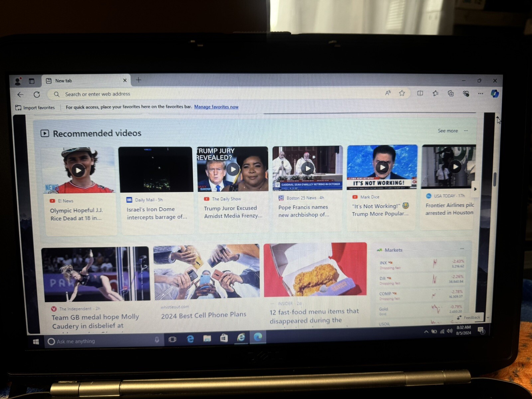Open File Explorer from taskbar

point(207,338)
